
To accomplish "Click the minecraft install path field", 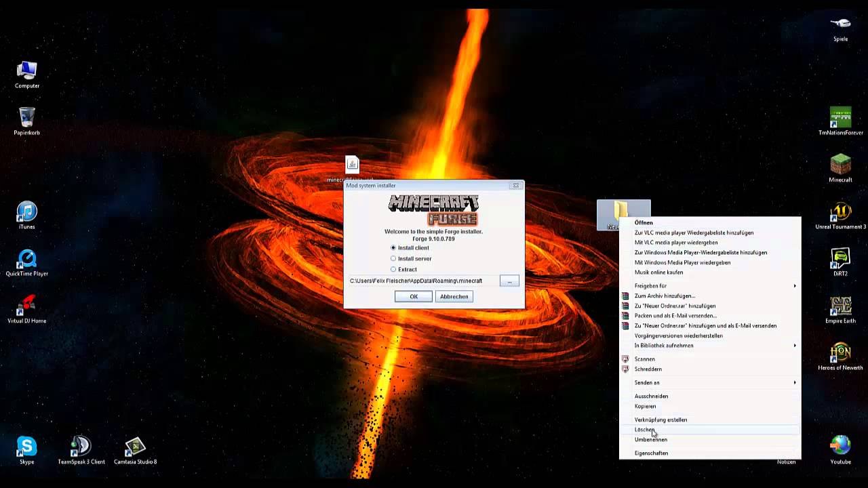I will (x=422, y=281).
